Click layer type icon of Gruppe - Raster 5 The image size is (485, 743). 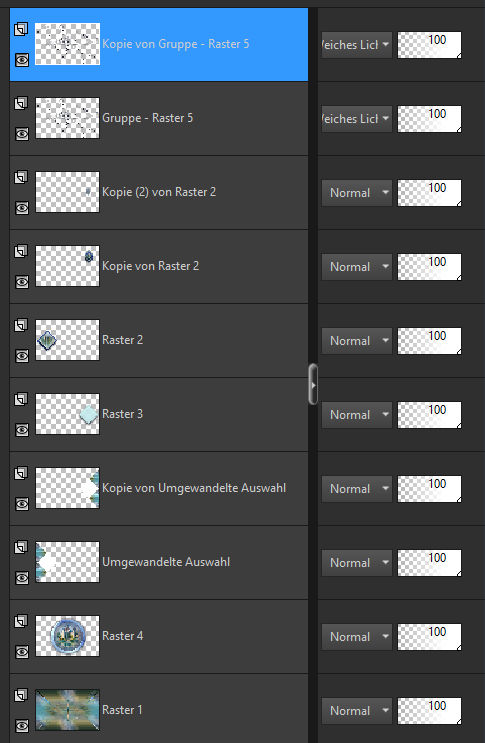click(x=21, y=103)
